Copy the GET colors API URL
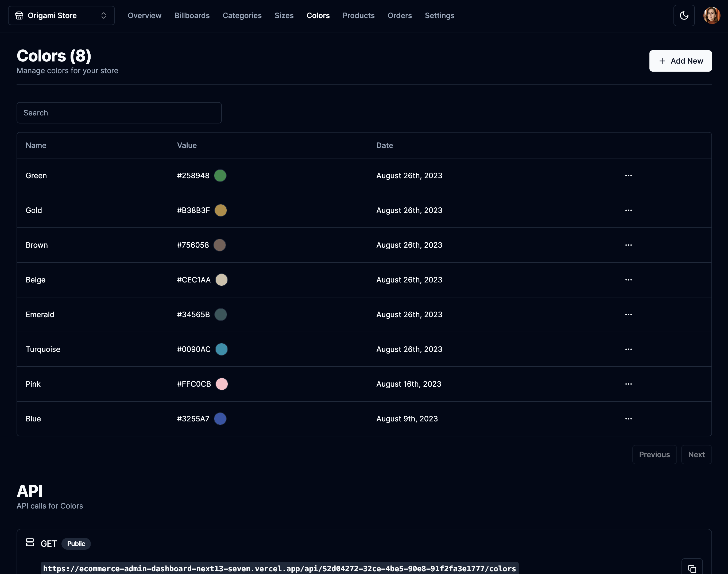 (x=692, y=568)
